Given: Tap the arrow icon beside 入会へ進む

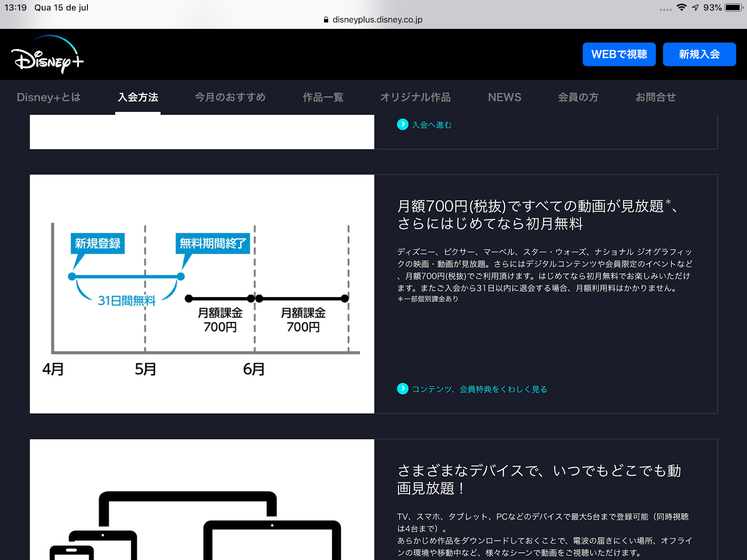Looking at the screenshot, I should point(402,124).
